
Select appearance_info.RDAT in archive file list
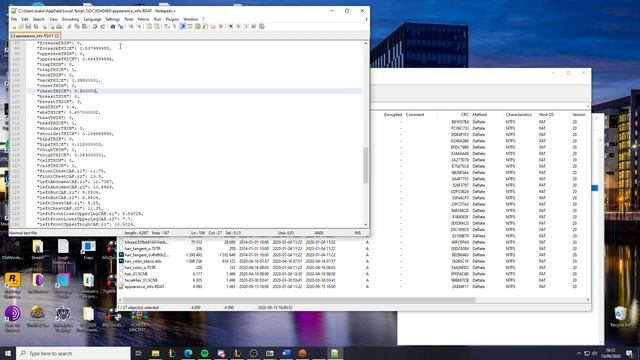[144, 287]
